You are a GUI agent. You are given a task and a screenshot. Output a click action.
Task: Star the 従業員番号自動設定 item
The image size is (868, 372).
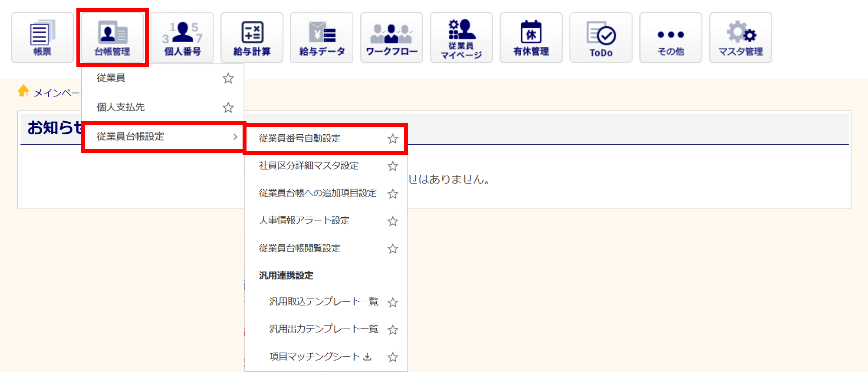[x=392, y=139]
